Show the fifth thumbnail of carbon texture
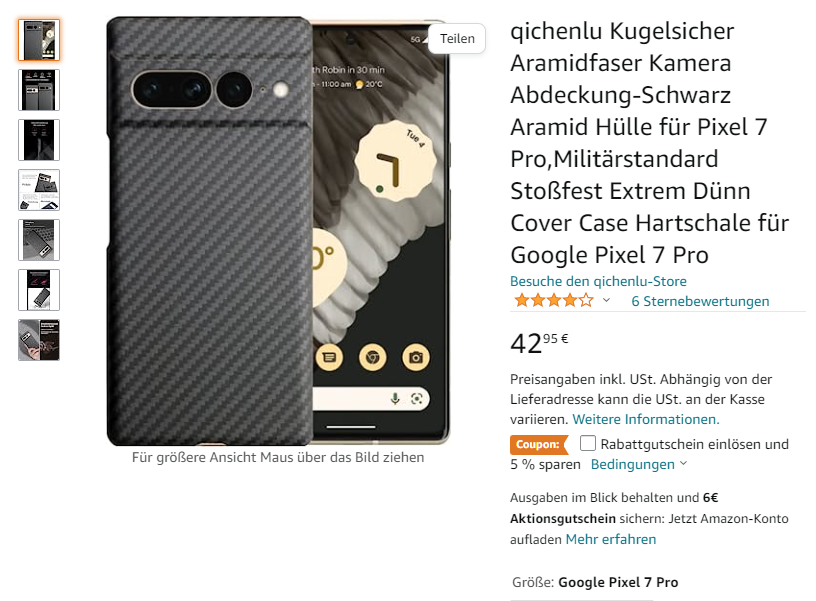Image resolution: width=816 pixels, height=601 pixels. 39,240
